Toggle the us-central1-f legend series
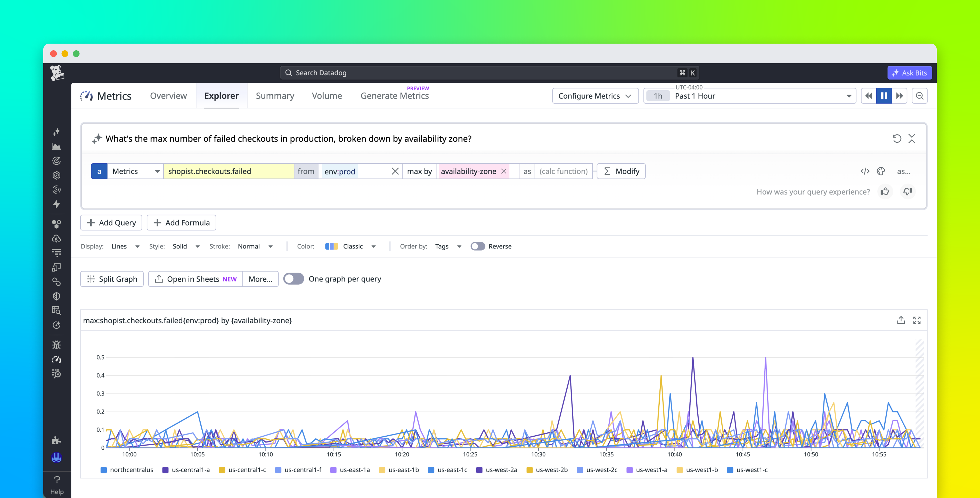The image size is (980, 498). [298, 470]
